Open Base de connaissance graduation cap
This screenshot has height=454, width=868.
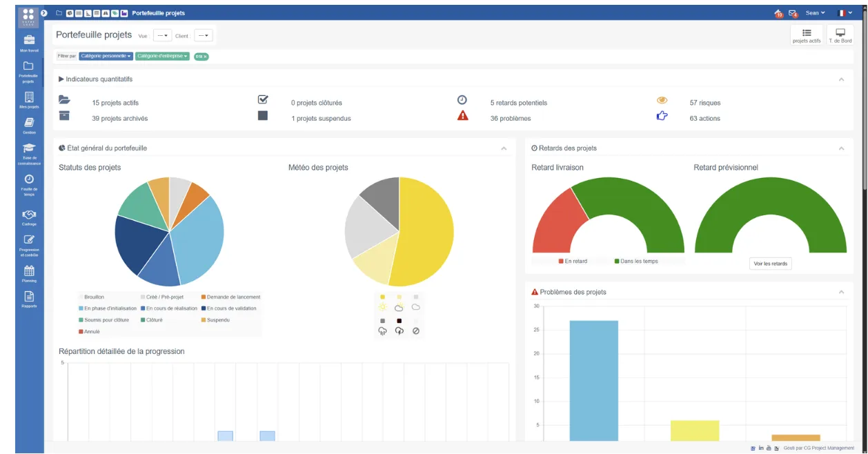pos(29,148)
